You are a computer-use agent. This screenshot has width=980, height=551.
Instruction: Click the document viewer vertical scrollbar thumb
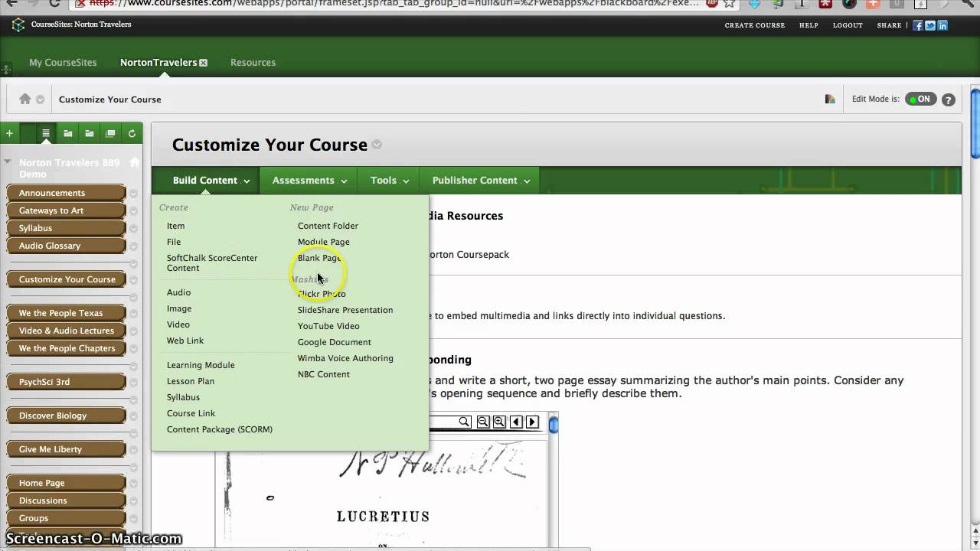554,425
